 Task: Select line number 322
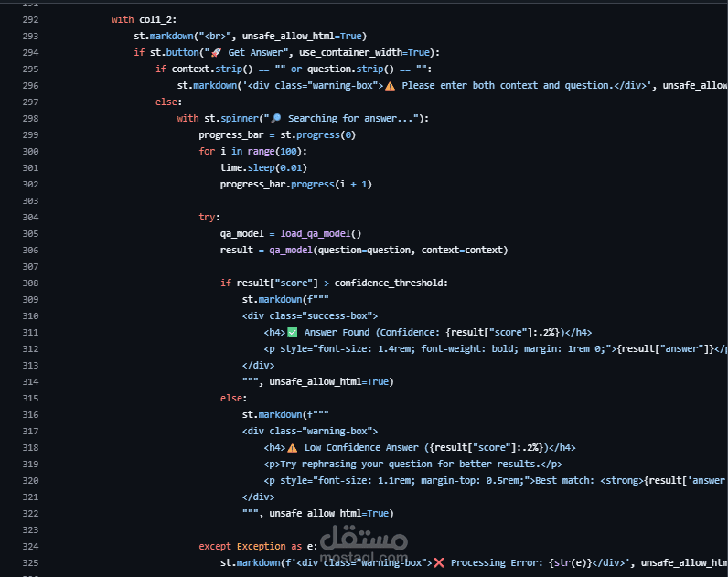[31, 514]
